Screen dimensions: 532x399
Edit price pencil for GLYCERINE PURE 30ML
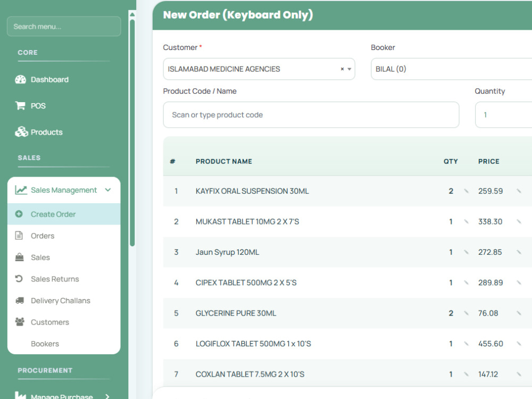tap(519, 313)
